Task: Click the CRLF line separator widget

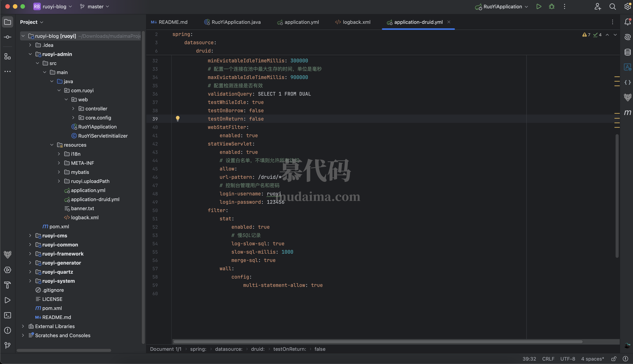Action: point(548,359)
